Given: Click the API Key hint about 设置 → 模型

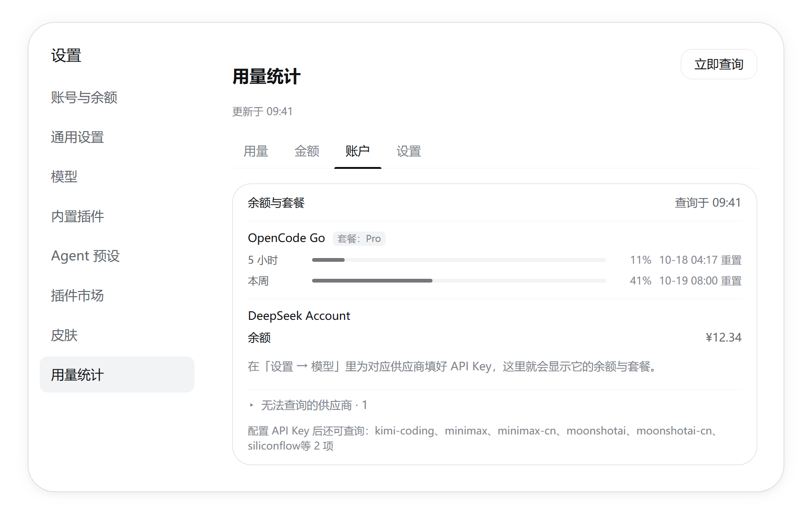Looking at the screenshot, I should (452, 367).
